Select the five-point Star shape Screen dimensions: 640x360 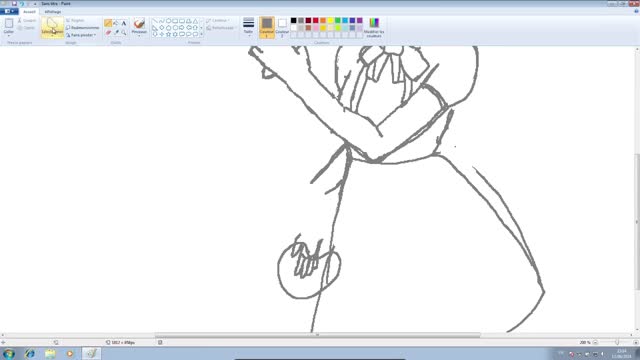pyautogui.click(x=169, y=34)
